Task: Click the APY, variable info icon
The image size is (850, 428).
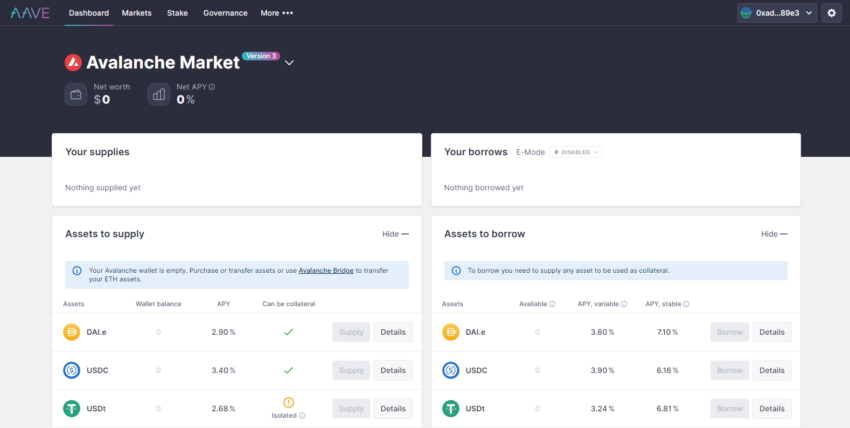Action: [623, 304]
